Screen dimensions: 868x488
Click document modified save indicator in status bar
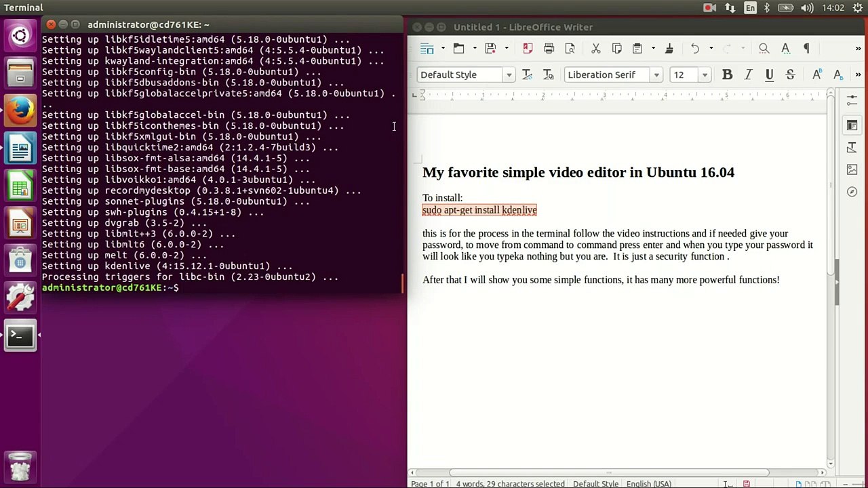point(746,483)
